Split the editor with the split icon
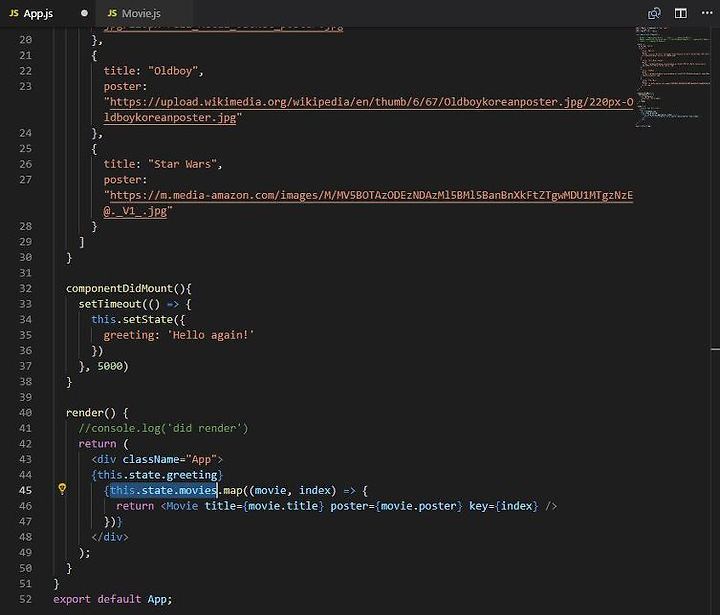Image resolution: width=720 pixels, height=615 pixels. (681, 13)
